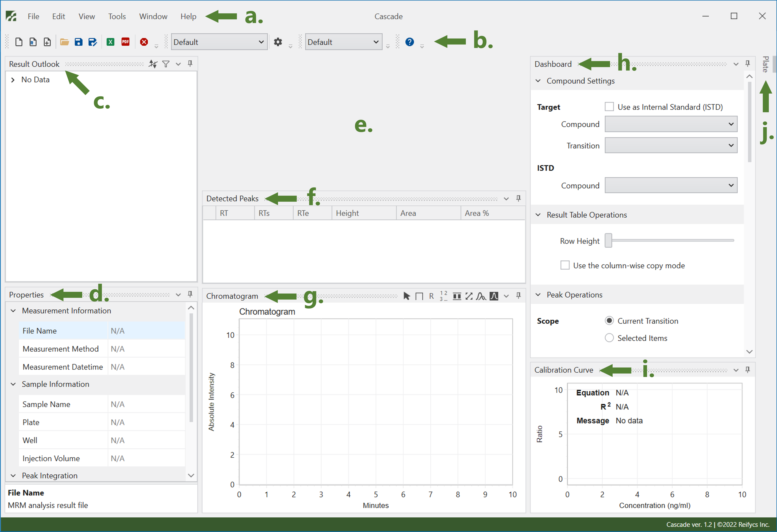Click the Row Height slider handle

coord(609,241)
